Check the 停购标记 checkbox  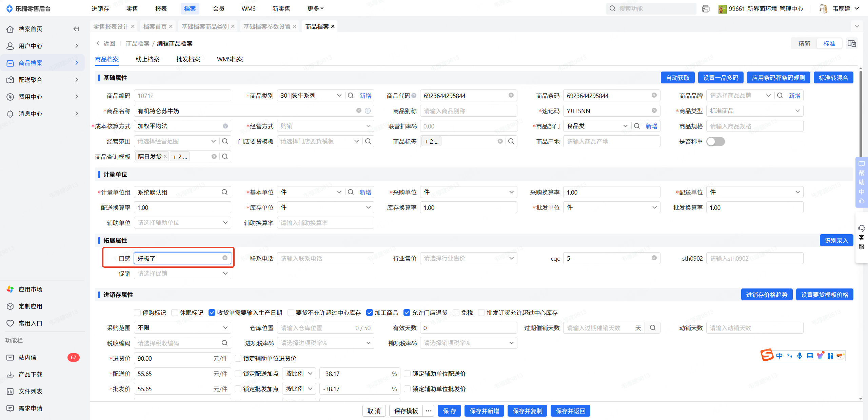pos(137,313)
